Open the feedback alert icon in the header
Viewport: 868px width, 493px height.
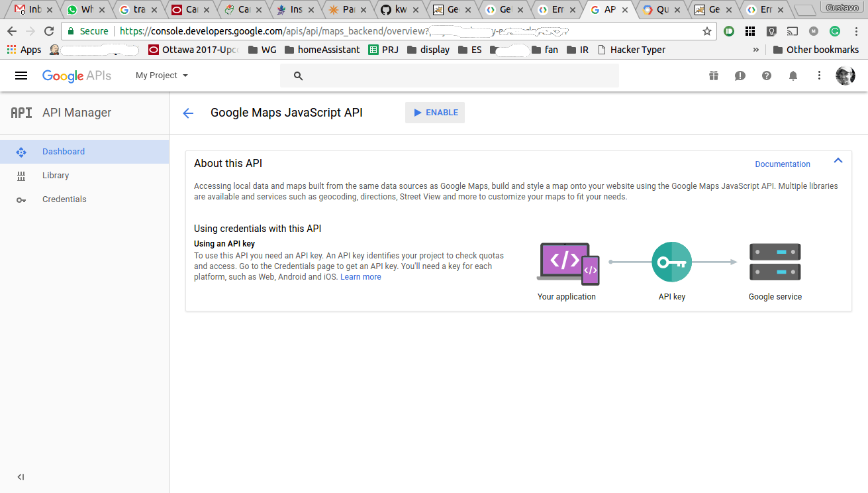coord(740,76)
